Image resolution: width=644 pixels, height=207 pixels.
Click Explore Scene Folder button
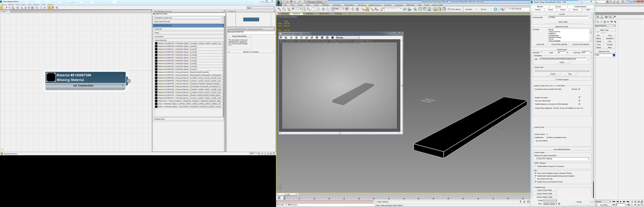pos(545,190)
